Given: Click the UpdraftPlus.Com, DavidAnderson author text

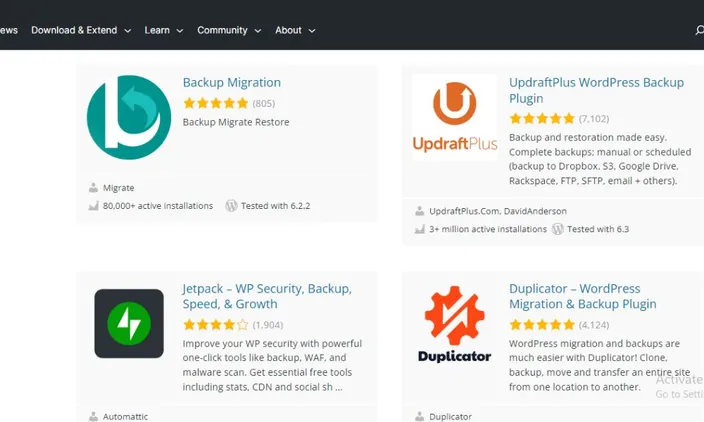Looking at the screenshot, I should click(x=498, y=211).
